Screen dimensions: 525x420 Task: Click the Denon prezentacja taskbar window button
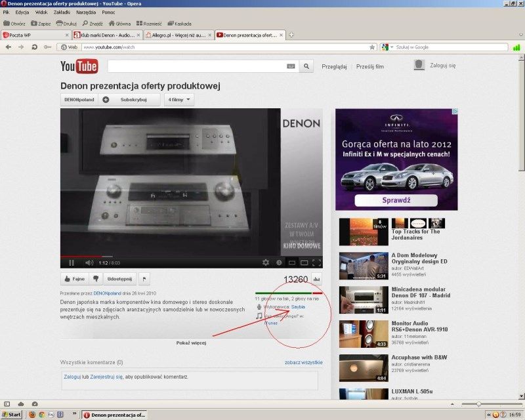pos(115,415)
